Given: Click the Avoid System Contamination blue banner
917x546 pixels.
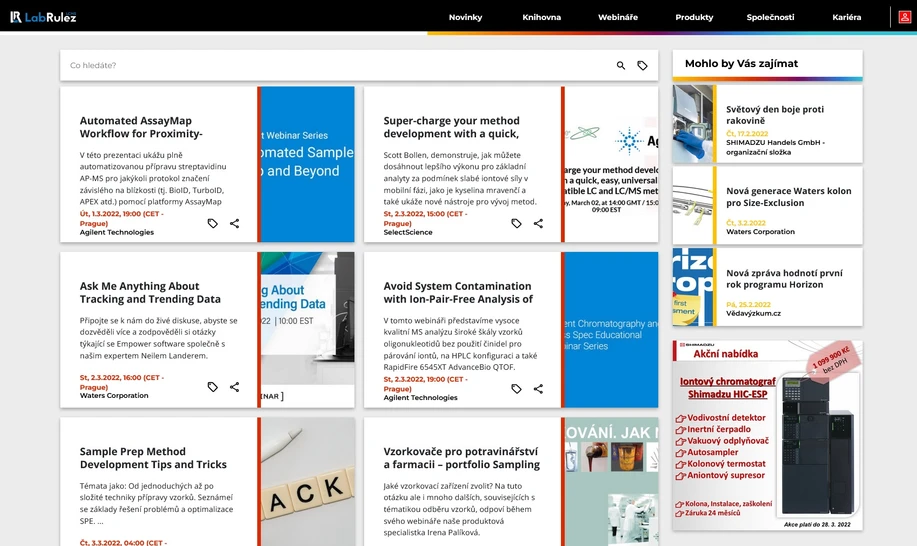Looking at the screenshot, I should coord(611,330).
